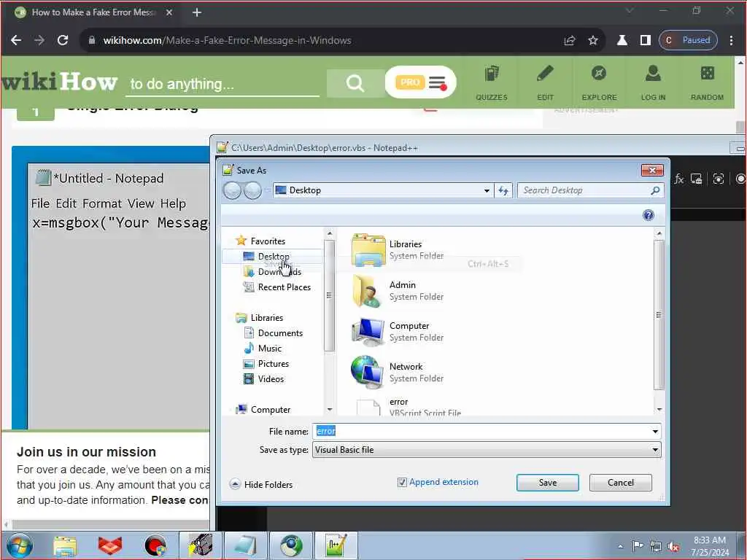Click the wikiHow logo
This screenshot has width=747, height=560.
[x=58, y=82]
